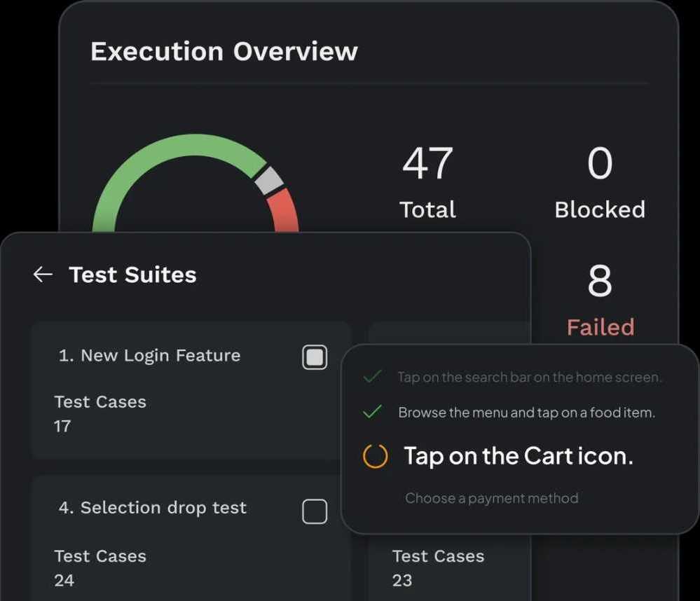Click checkmark beside 'Browse the menu'
This screenshot has width=700, height=601.
(x=372, y=411)
